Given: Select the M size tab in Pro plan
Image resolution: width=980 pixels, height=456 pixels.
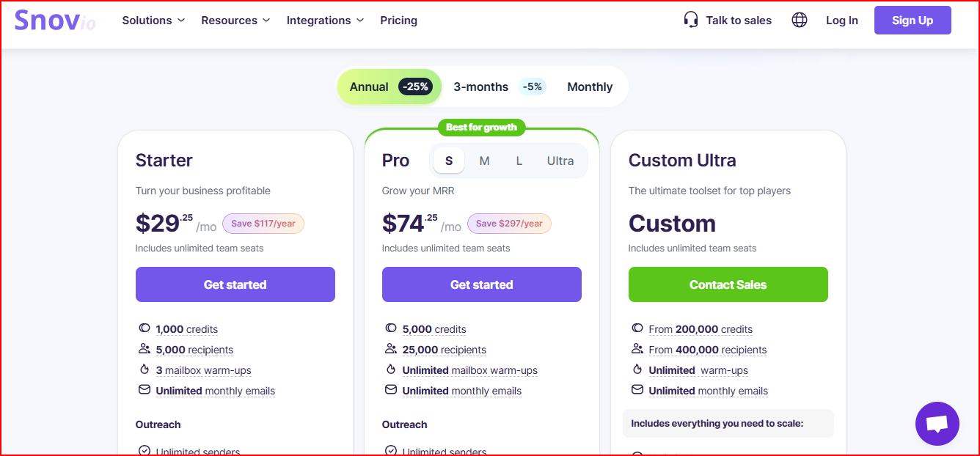Looking at the screenshot, I should pos(484,160).
